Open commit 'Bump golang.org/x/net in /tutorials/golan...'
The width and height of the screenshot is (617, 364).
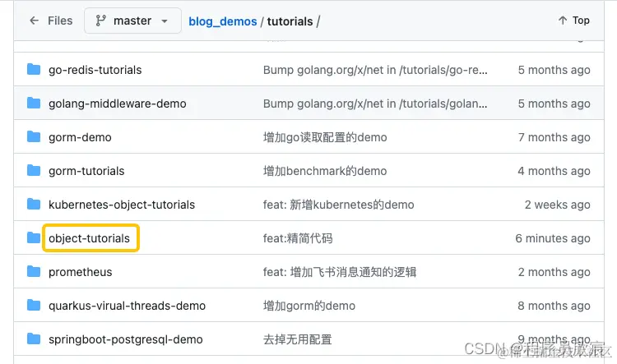pos(375,104)
